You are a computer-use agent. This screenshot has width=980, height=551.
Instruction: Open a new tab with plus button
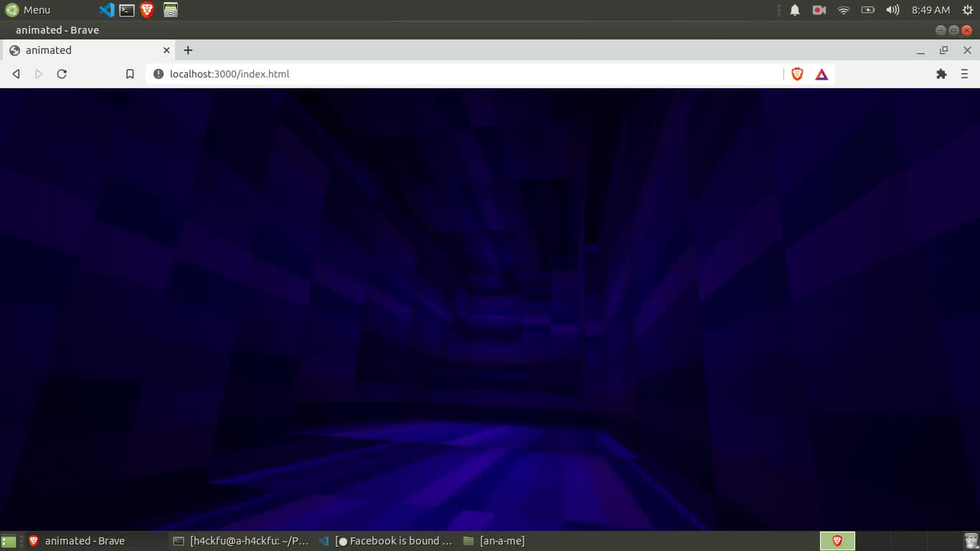coord(188,50)
